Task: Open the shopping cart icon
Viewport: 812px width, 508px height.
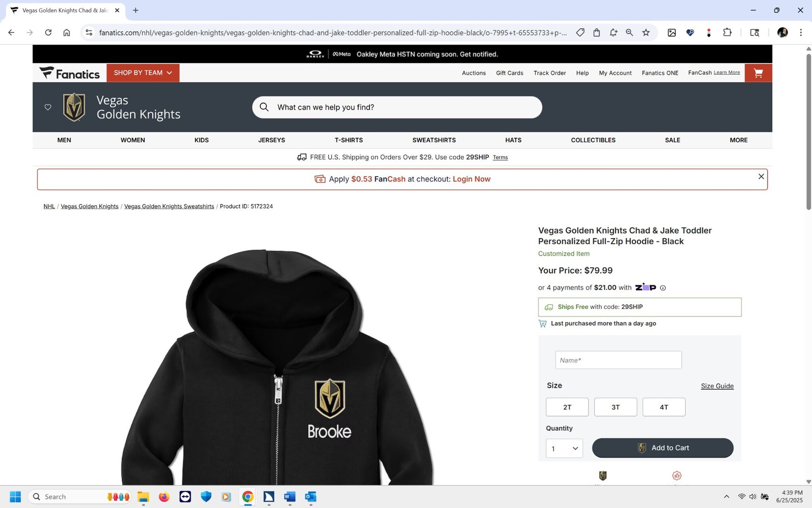Action: click(758, 73)
